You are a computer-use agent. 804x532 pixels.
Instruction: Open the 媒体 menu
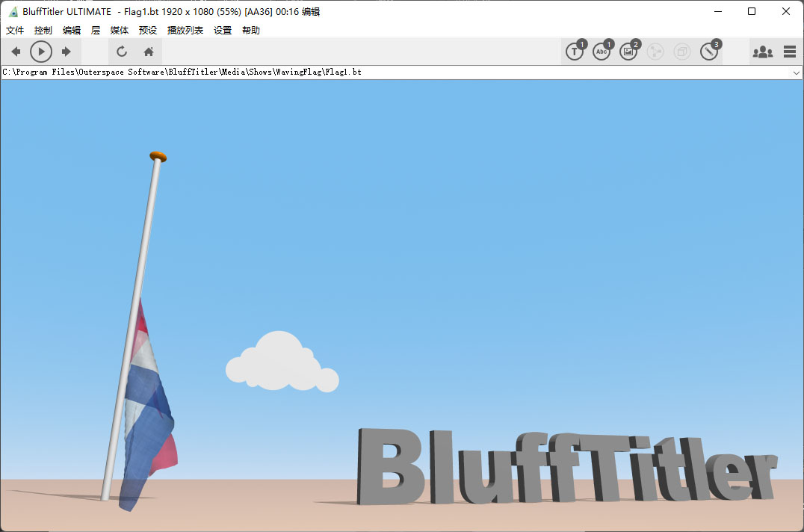click(120, 30)
